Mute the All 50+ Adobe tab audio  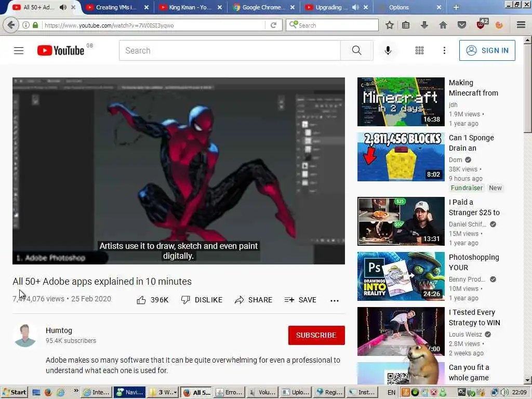point(63,7)
